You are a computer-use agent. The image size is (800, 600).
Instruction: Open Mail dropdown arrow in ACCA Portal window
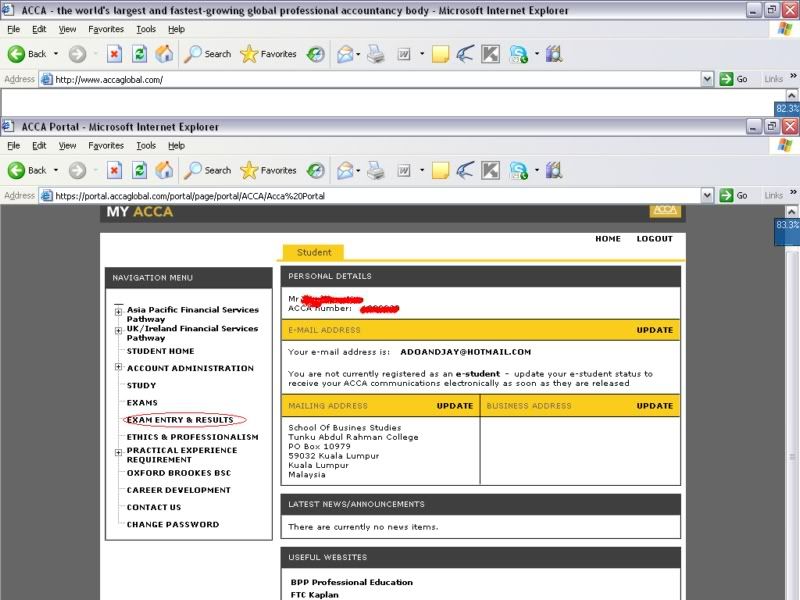[x=358, y=170]
